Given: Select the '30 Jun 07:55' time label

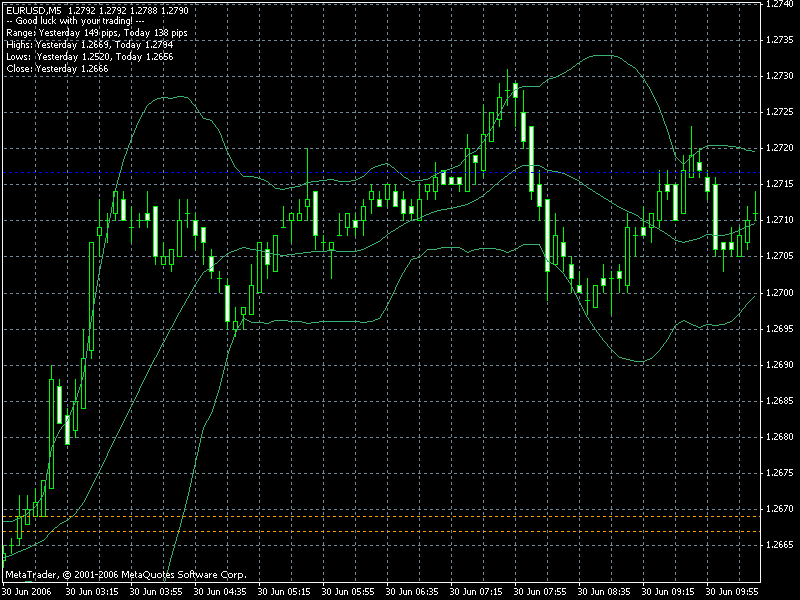Looking at the screenshot, I should point(540,592).
